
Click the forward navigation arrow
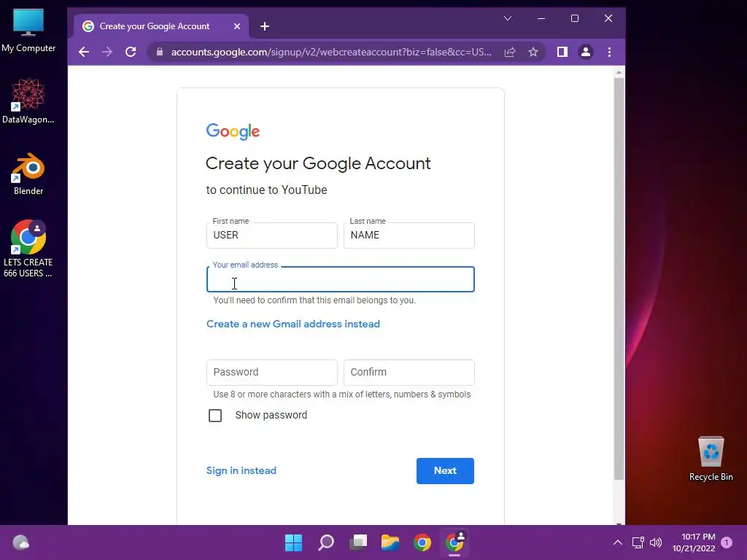[107, 52]
